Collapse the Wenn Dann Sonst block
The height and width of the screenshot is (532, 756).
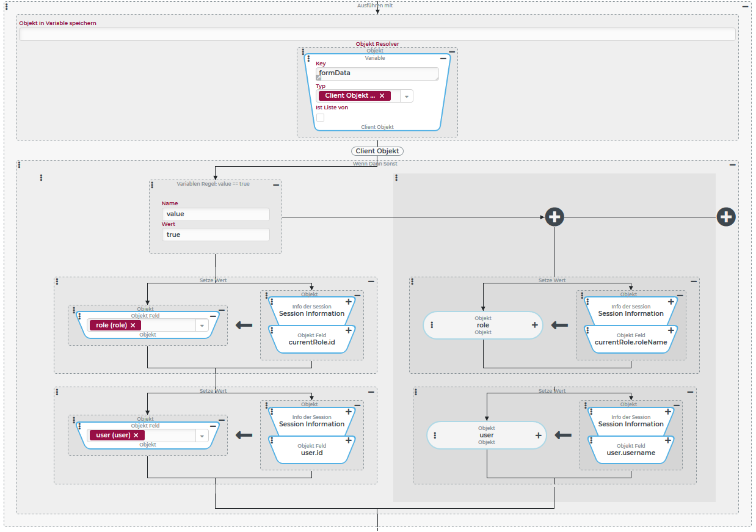(733, 165)
